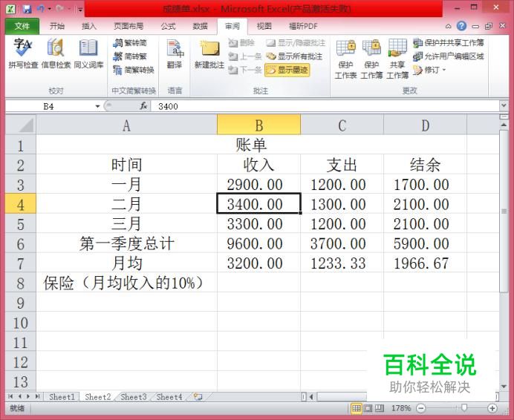The image size is (514, 420).
Task: Switch to the Sheet3 tab
Action: coord(134,397)
